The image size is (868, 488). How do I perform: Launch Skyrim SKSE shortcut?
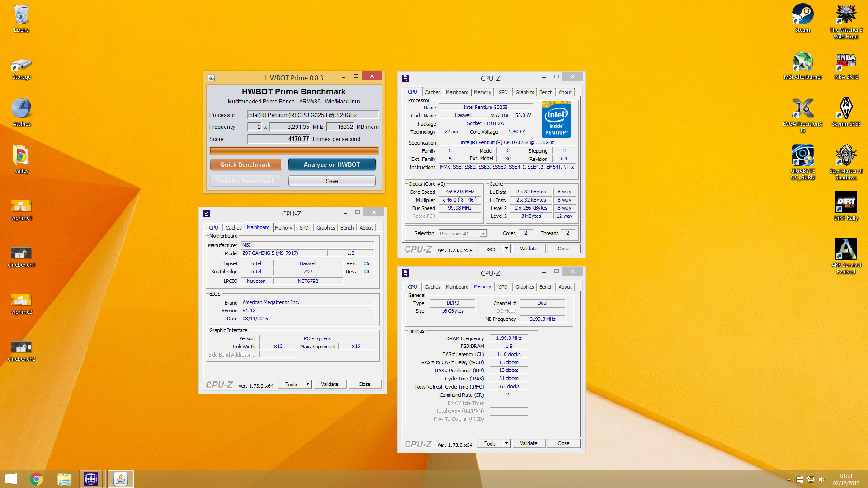pos(846,113)
